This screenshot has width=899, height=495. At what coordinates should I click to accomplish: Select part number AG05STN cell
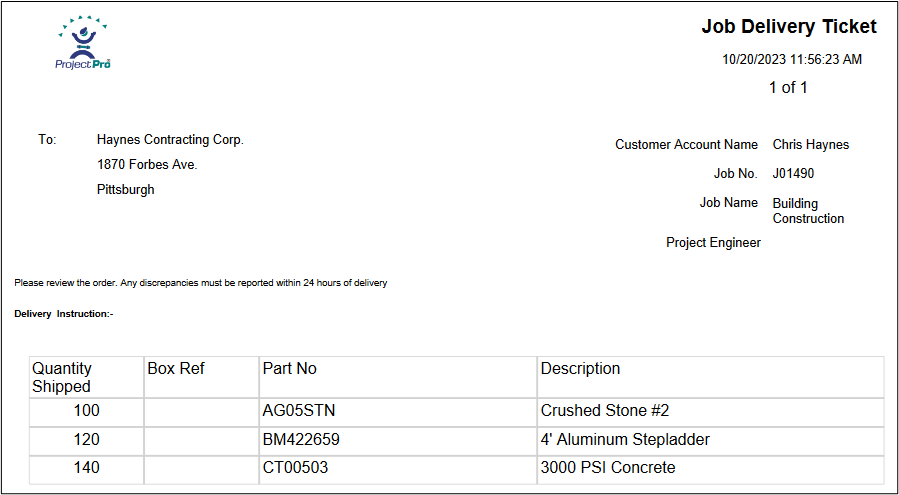click(x=297, y=411)
